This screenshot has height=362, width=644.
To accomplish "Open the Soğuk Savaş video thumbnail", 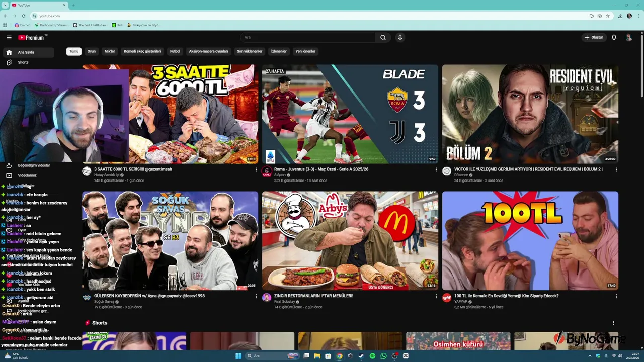I will point(170,240).
